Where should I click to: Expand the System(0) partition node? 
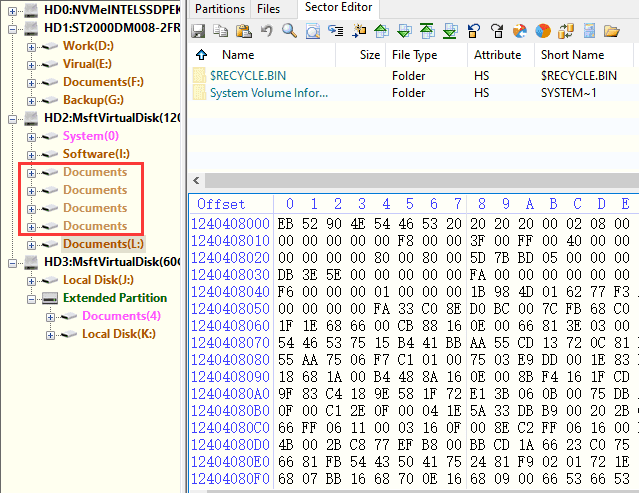32,136
